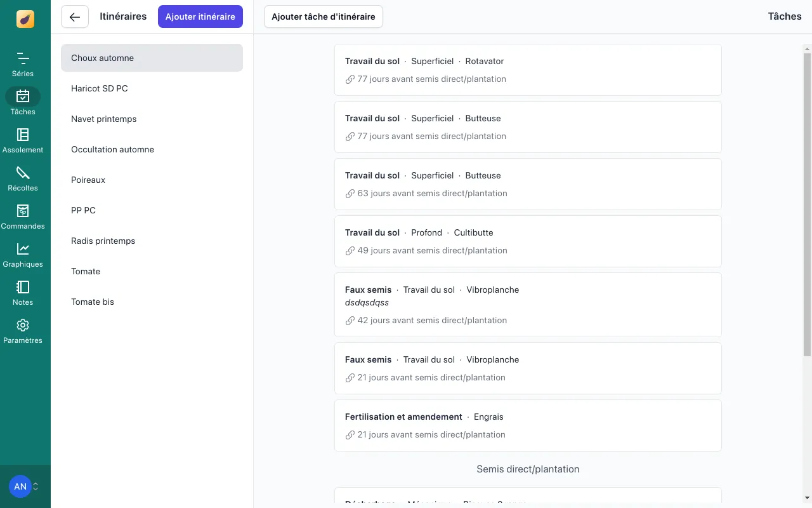Go to Récoltes via sidebar icon
Viewport: 812px width, 508px height.
click(x=23, y=173)
